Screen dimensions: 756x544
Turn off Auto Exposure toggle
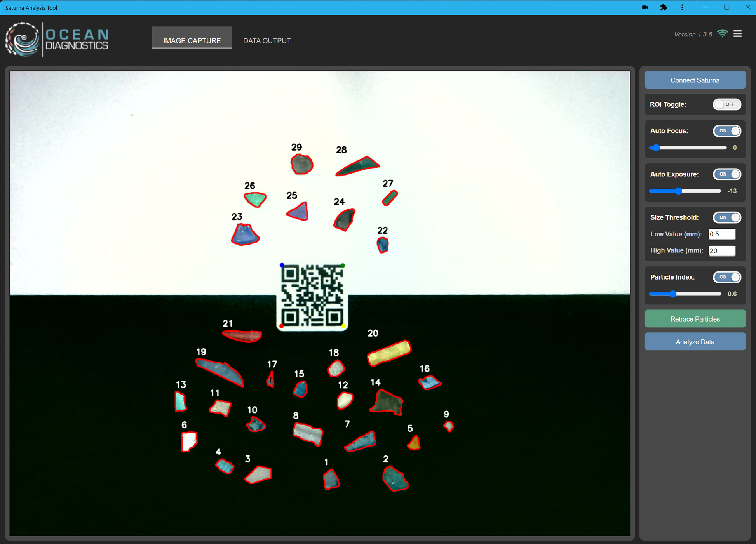pyautogui.click(x=726, y=174)
